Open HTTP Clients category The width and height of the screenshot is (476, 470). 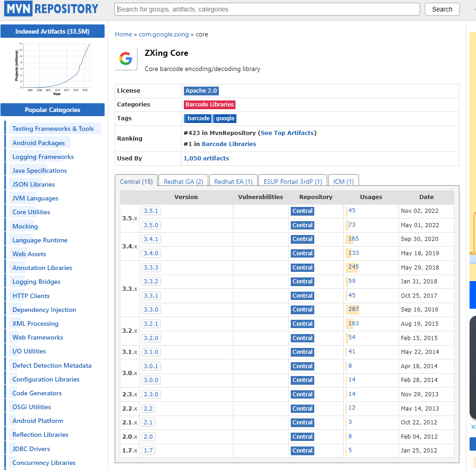click(31, 296)
